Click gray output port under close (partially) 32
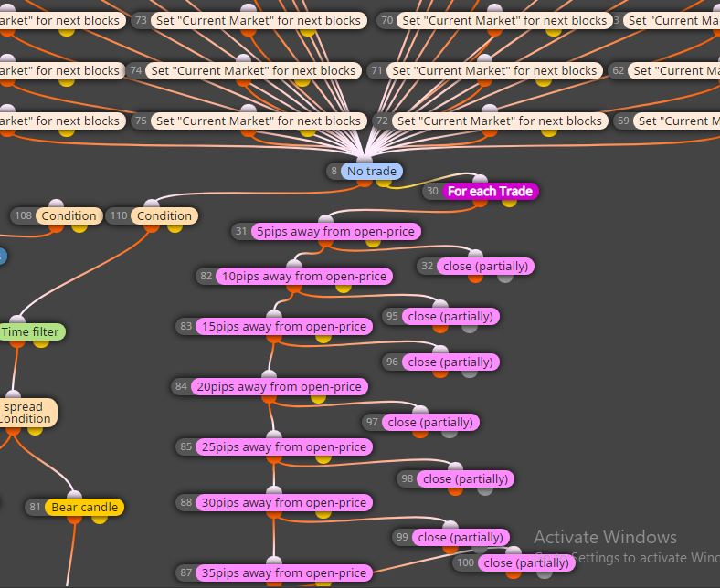This screenshot has width=720, height=588. tap(504, 278)
